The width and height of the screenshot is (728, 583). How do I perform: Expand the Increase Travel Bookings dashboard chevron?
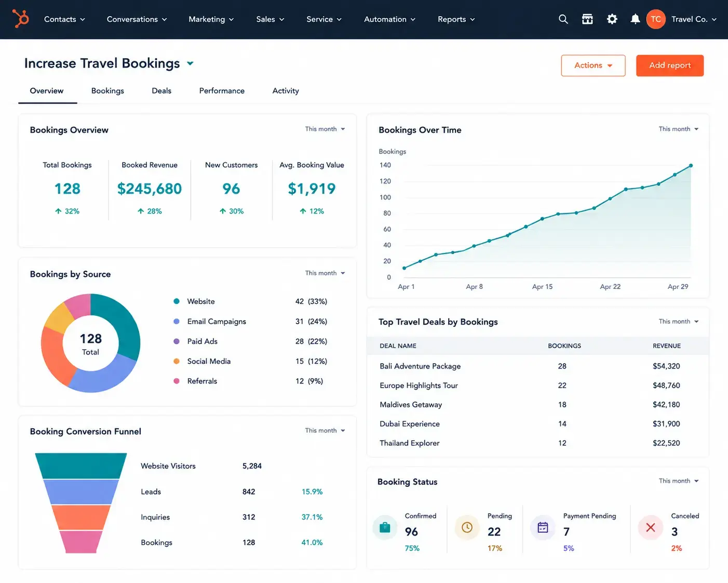[x=190, y=63]
